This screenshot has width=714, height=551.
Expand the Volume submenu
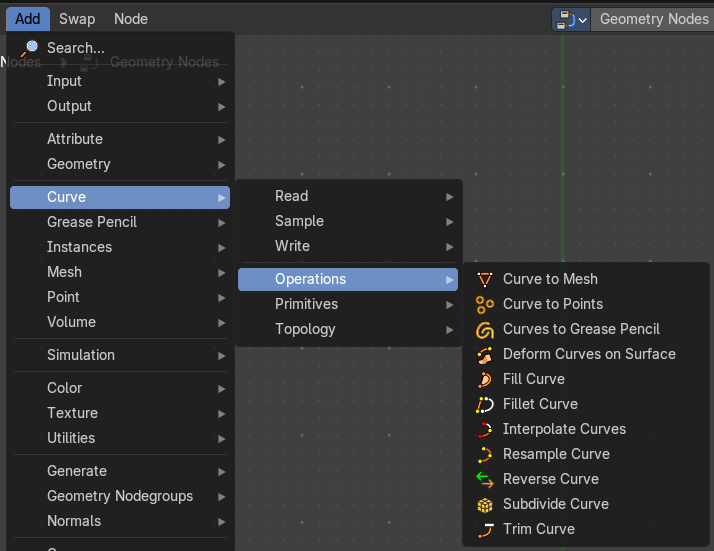tap(120, 322)
